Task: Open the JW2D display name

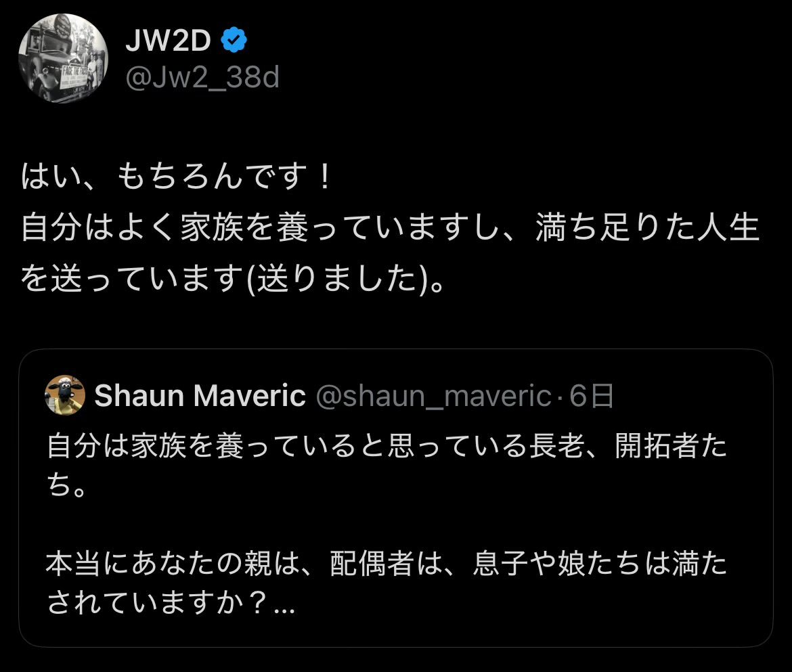Action: (168, 40)
